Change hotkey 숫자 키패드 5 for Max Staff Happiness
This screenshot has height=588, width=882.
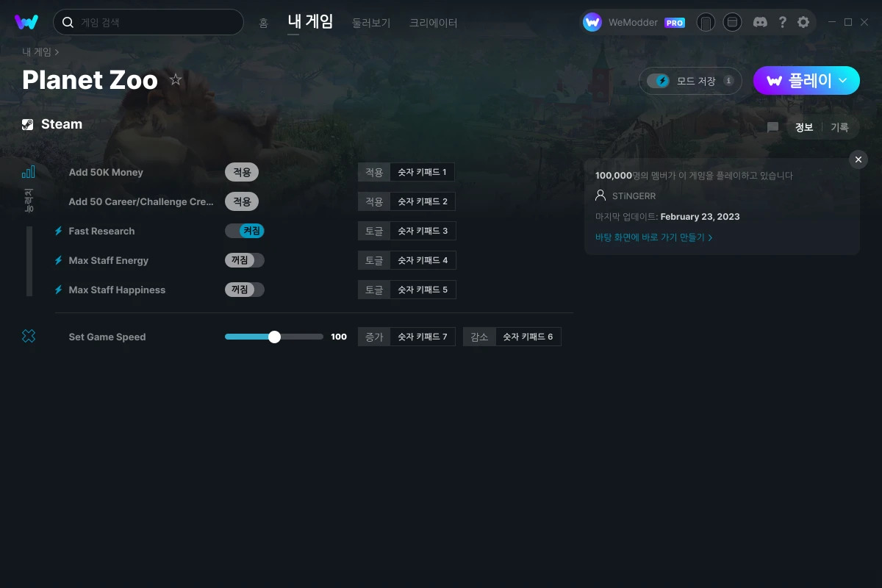click(x=423, y=290)
